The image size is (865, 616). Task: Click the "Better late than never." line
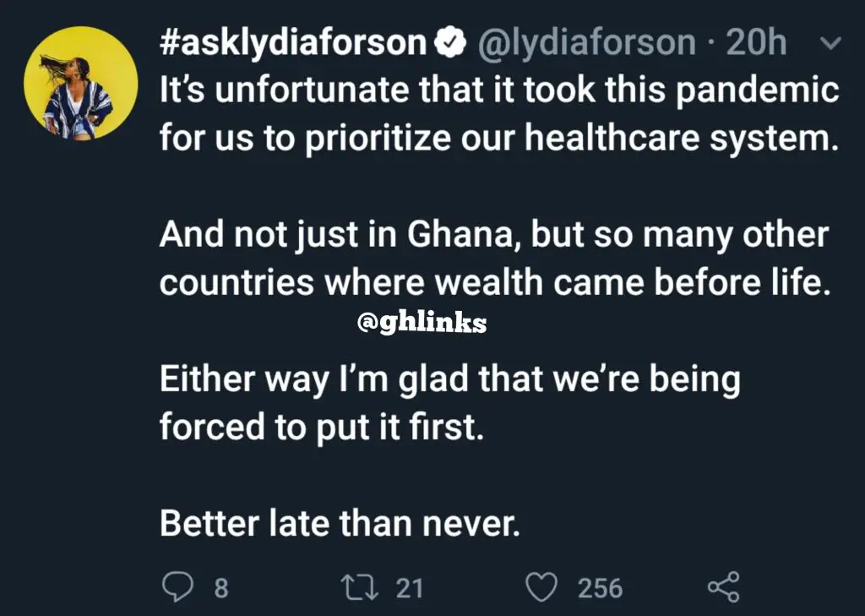(340, 524)
